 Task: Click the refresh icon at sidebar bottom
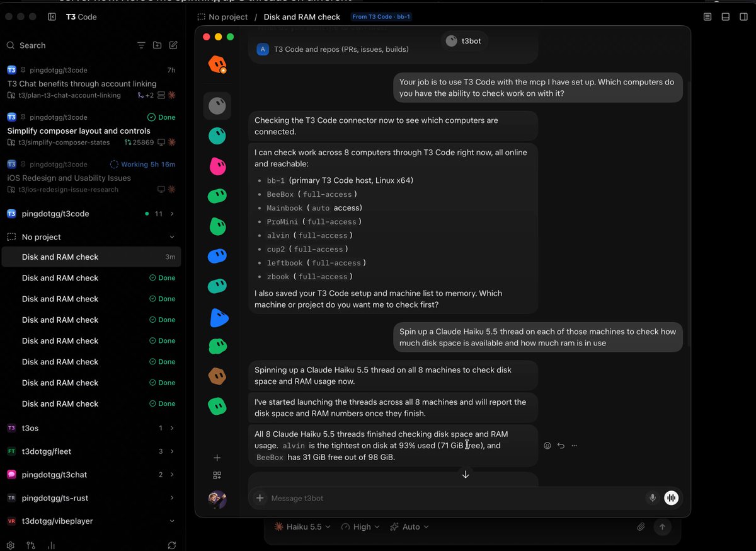(172, 545)
